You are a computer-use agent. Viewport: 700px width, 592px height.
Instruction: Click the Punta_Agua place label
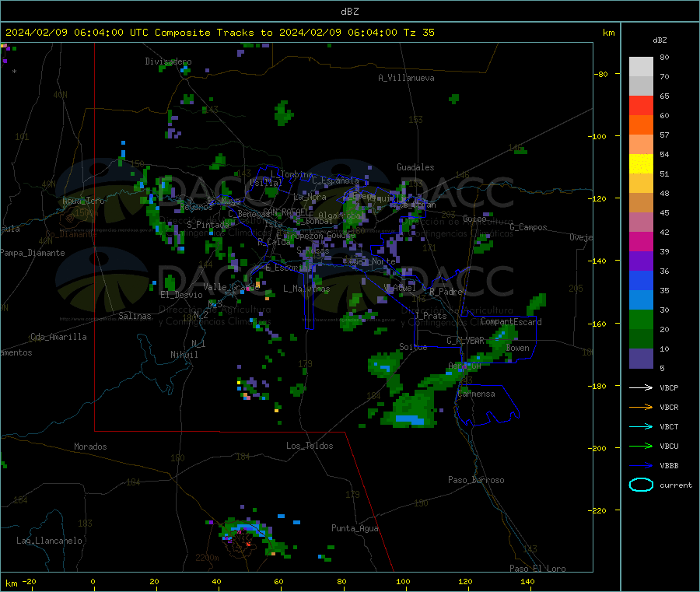click(x=355, y=529)
